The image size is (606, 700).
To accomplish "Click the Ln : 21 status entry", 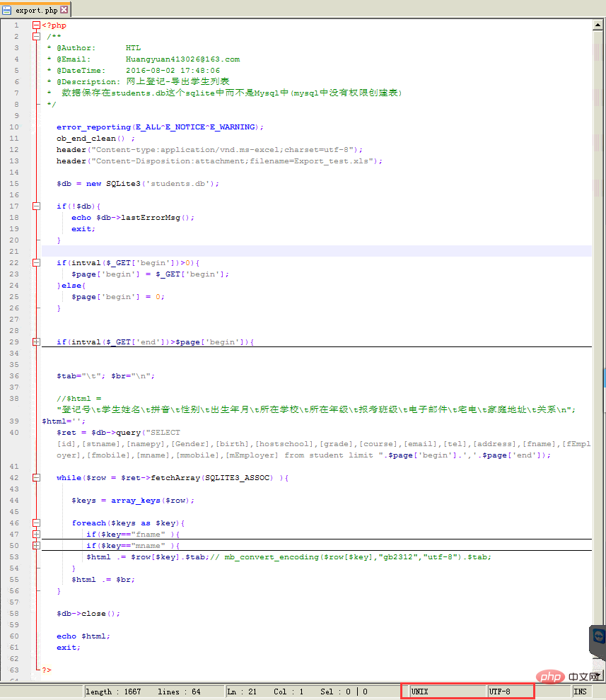I will [x=242, y=692].
